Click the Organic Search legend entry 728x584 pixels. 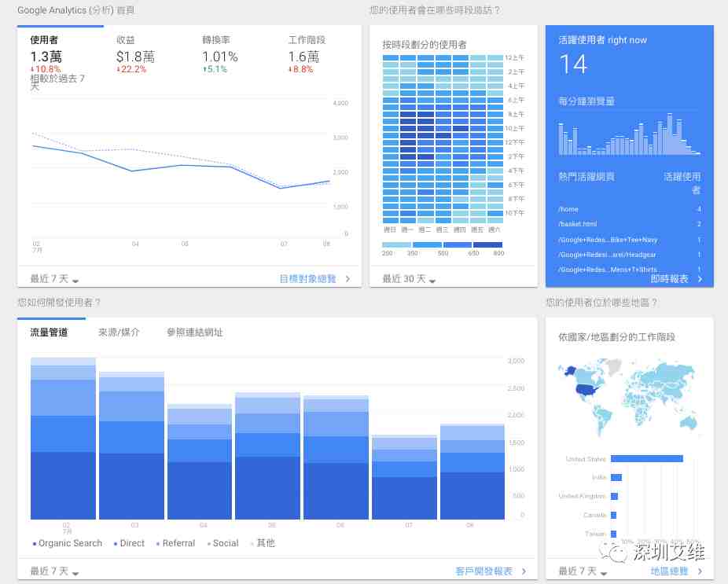click(x=68, y=543)
